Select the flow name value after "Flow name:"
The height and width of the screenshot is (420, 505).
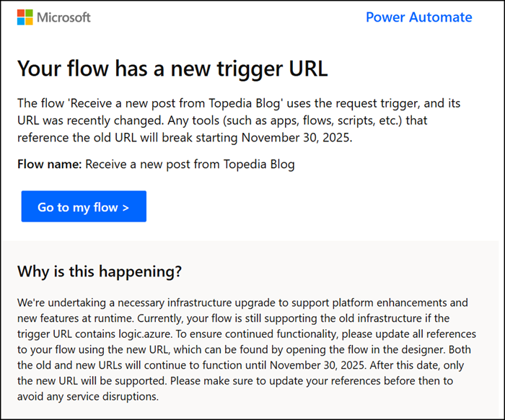pyautogui.click(x=190, y=164)
